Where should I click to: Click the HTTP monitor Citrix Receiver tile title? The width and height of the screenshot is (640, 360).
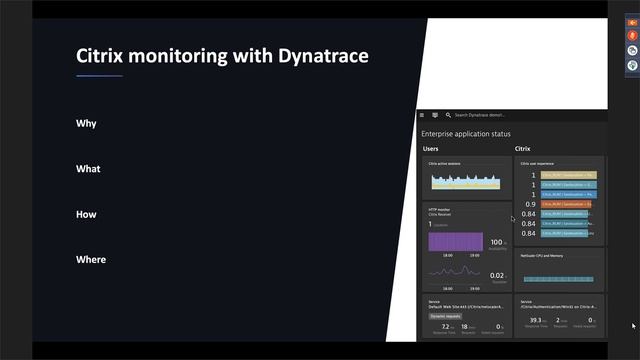tap(440, 212)
